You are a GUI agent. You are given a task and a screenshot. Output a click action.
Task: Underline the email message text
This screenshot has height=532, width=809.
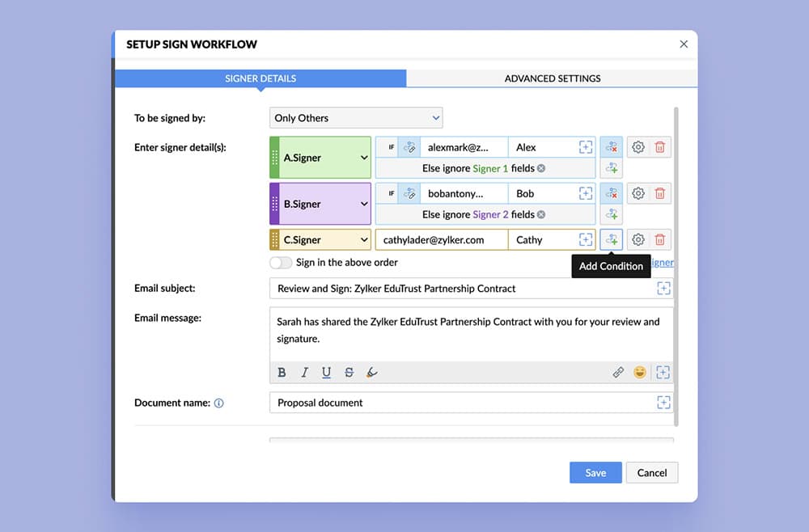click(x=326, y=372)
